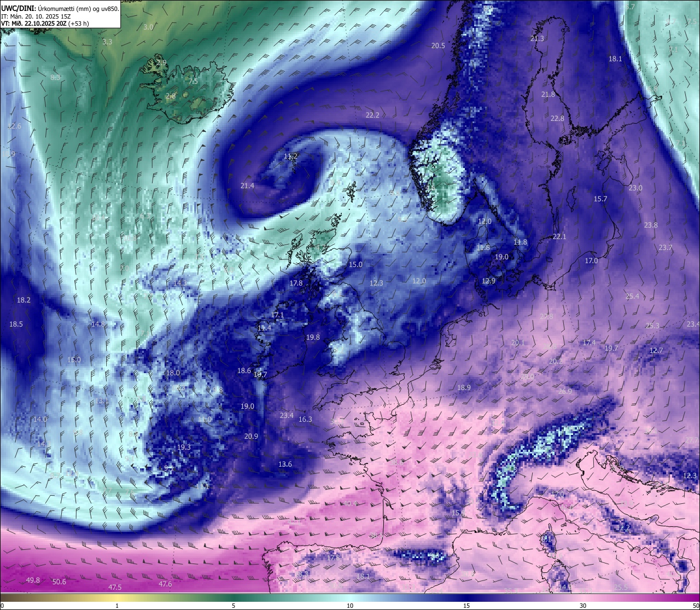The image size is (700, 610).
Task: Click the 22.1 value near southern Sweden
Action: click(559, 236)
